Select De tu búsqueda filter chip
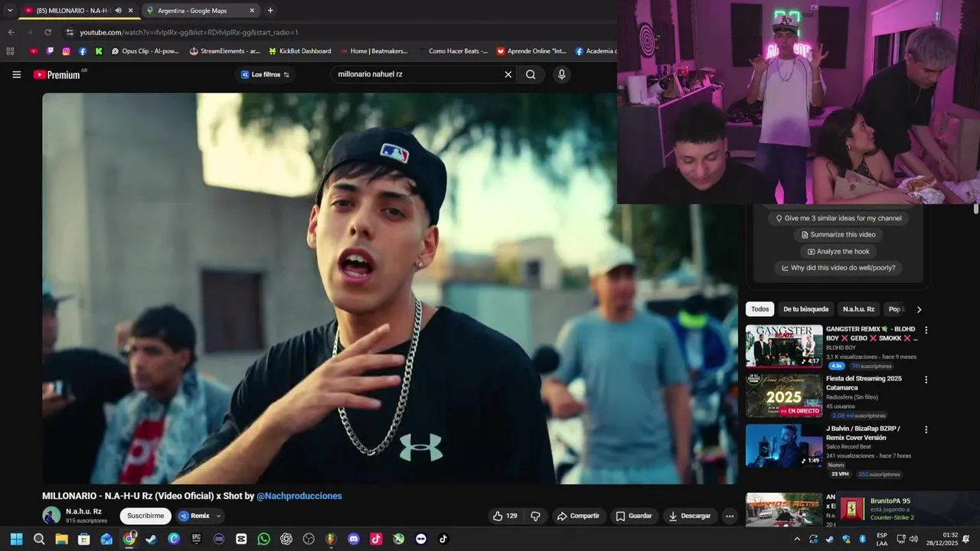This screenshot has height=551, width=980. [805, 309]
